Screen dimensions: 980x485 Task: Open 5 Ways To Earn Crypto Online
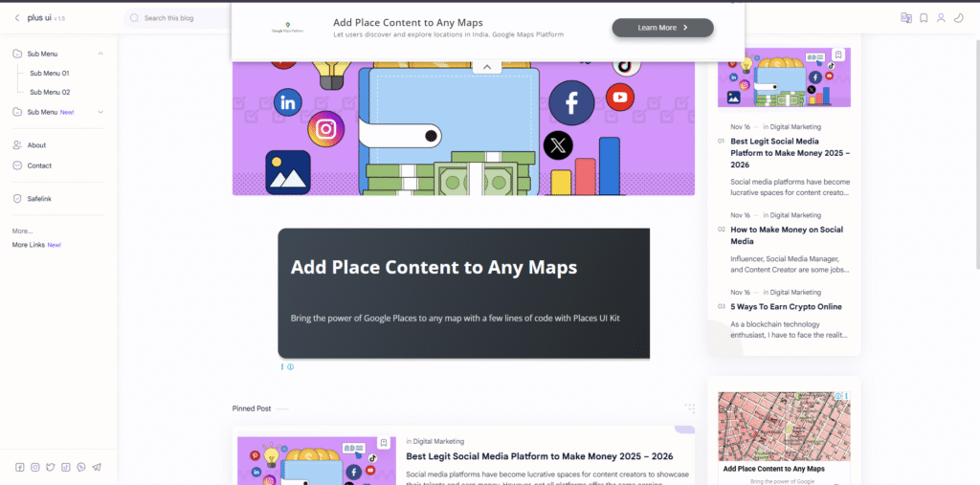point(787,307)
